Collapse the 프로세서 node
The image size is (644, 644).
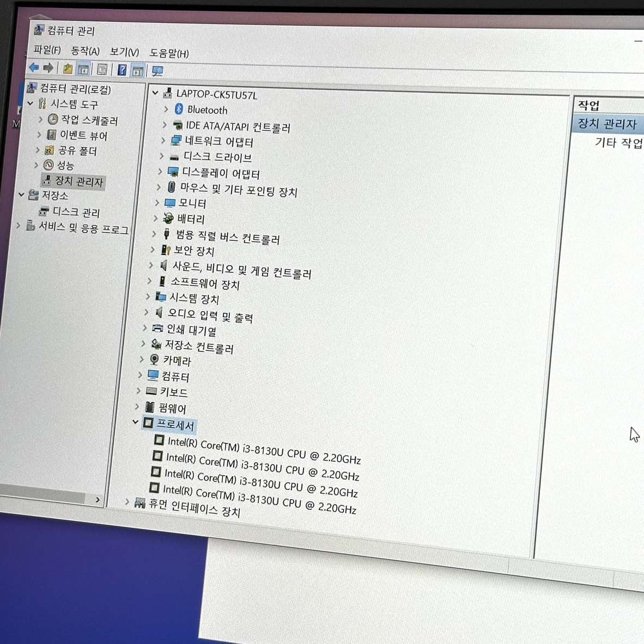135,422
